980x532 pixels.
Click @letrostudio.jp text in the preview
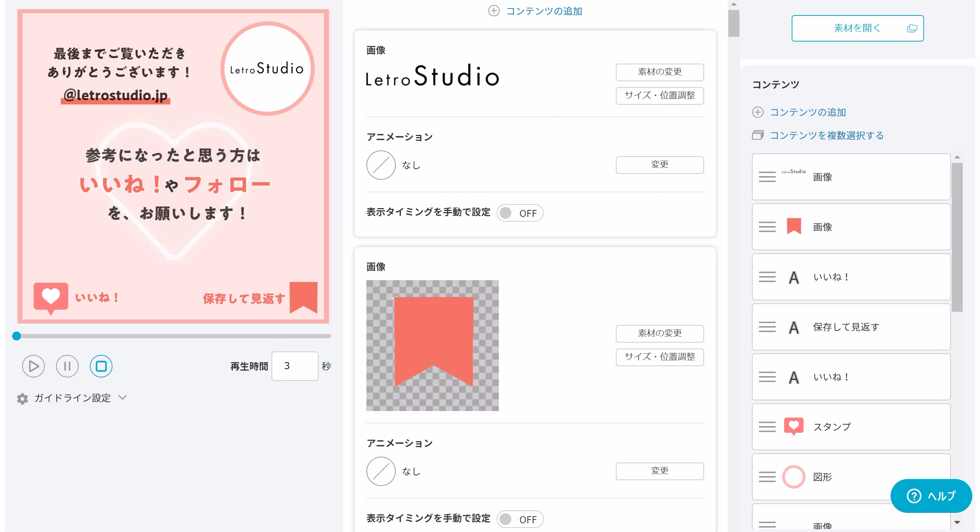pos(115,95)
